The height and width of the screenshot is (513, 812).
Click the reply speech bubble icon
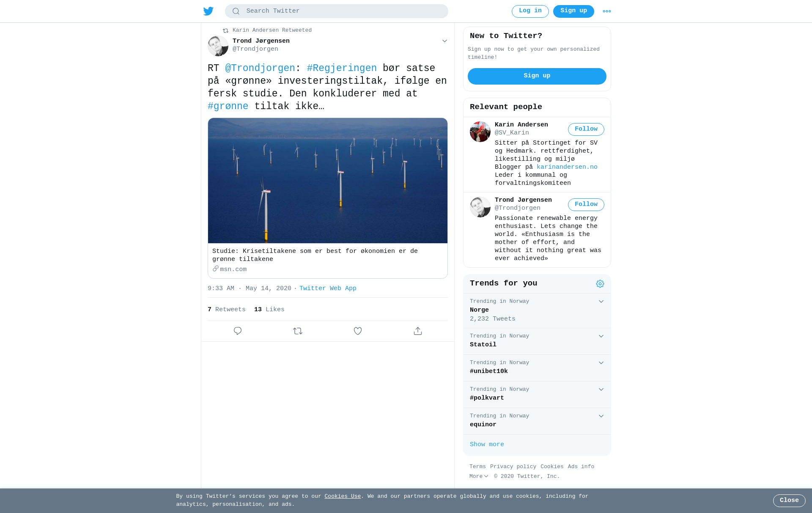pyautogui.click(x=238, y=331)
